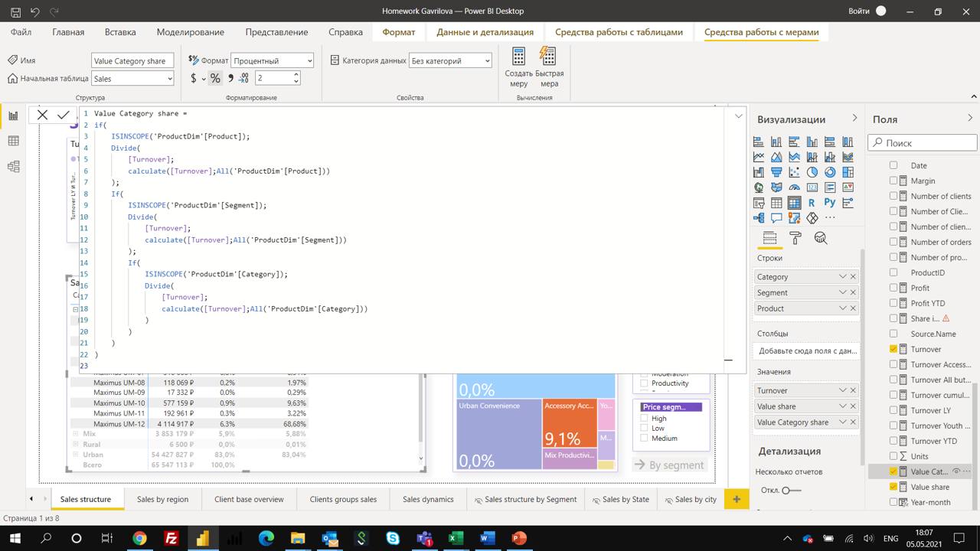The width and height of the screenshot is (980, 551).
Task: Select the scatter chart visual
Action: tap(794, 172)
